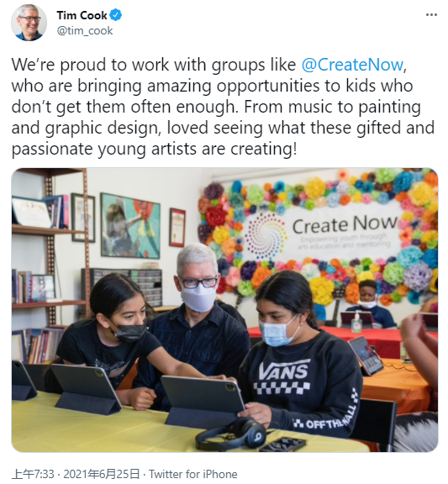The image size is (448, 484).
Task: Click the Tim Cook display name
Action: [x=82, y=15]
